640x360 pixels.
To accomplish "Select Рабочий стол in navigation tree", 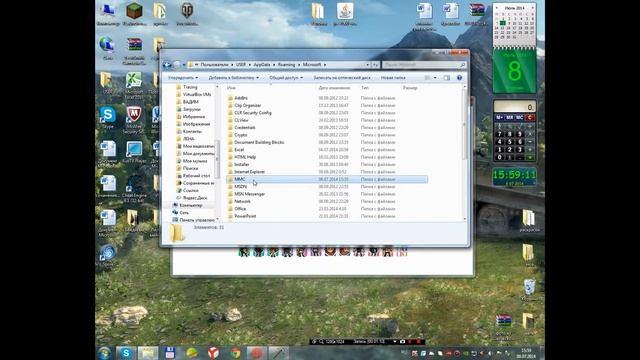I will (196, 176).
